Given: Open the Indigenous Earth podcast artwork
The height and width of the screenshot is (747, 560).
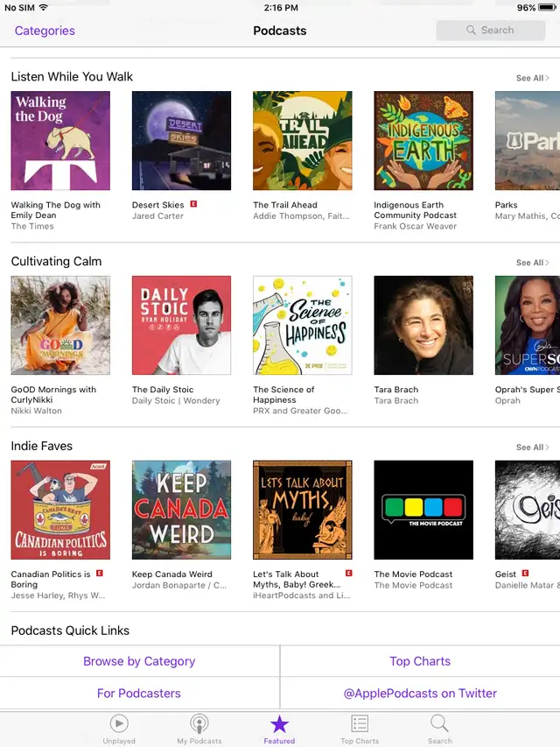Looking at the screenshot, I should coord(423,140).
